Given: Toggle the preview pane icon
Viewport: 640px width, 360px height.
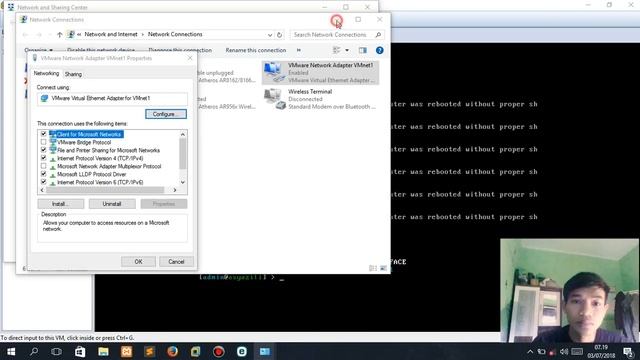Looking at the screenshot, I should pyautogui.click(x=362, y=50).
